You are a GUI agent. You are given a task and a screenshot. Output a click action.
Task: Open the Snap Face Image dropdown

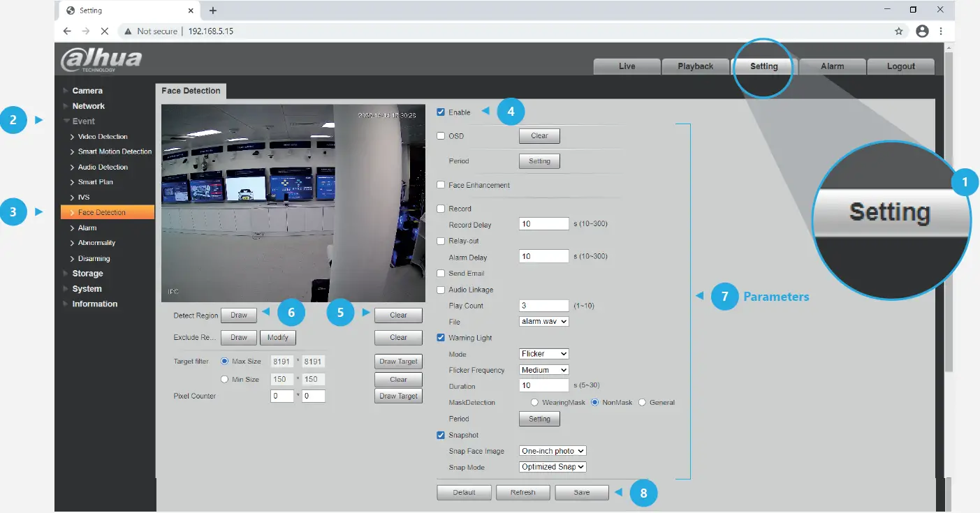(x=553, y=451)
